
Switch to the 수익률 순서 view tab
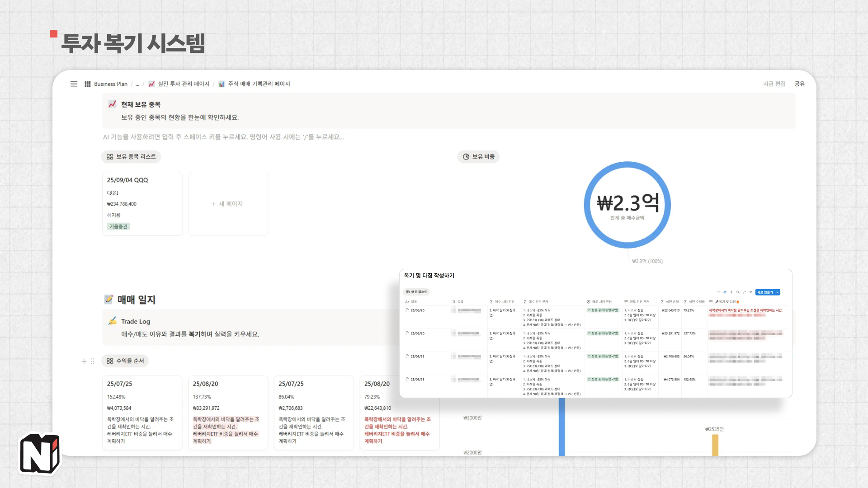(x=125, y=361)
